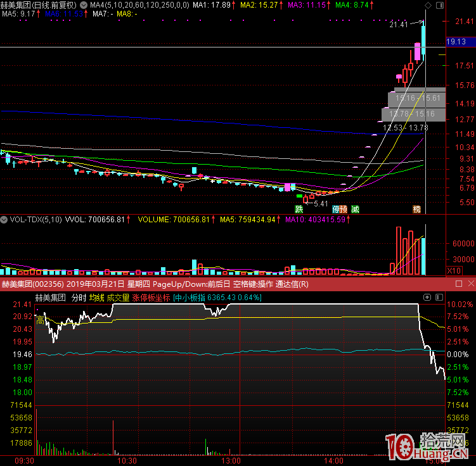Click the orange 预 event marker
476x466 pixels.
coord(344,209)
